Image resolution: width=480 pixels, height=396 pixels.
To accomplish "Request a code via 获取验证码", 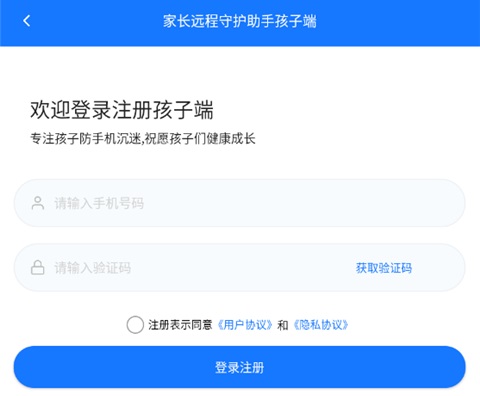I will (x=384, y=268).
